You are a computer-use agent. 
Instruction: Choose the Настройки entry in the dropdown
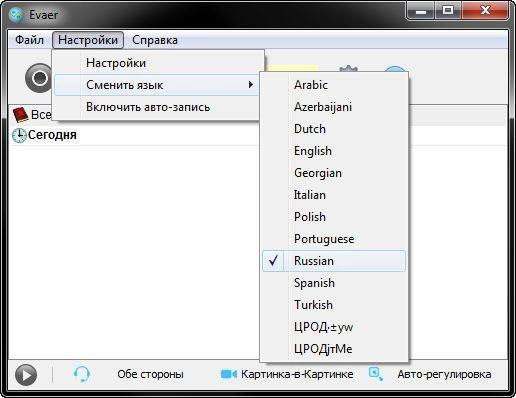[x=157, y=63]
